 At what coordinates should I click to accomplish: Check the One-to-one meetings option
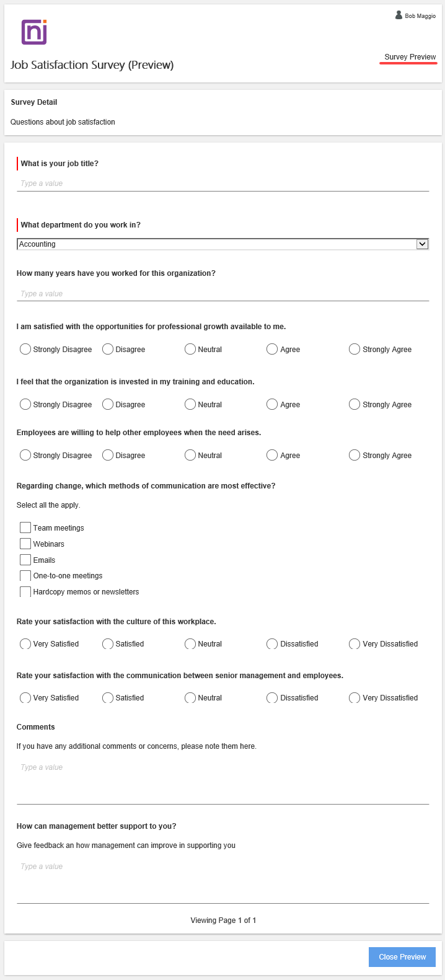25,575
